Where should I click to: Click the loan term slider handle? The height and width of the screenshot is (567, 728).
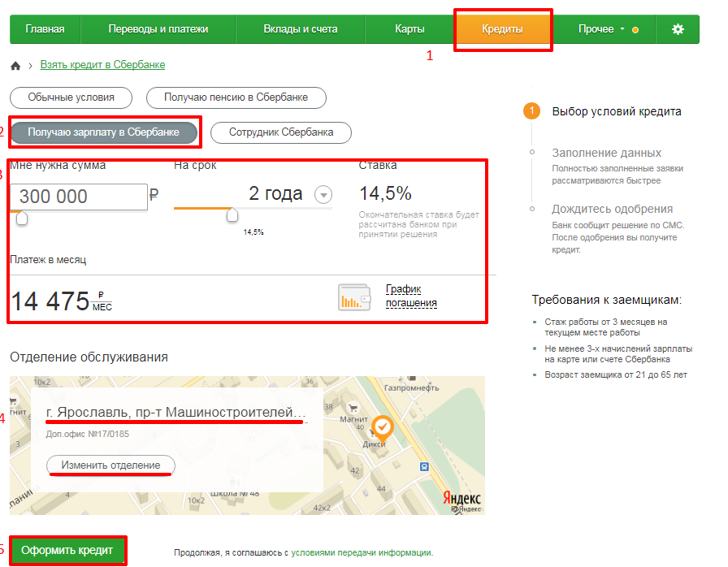tap(232, 214)
